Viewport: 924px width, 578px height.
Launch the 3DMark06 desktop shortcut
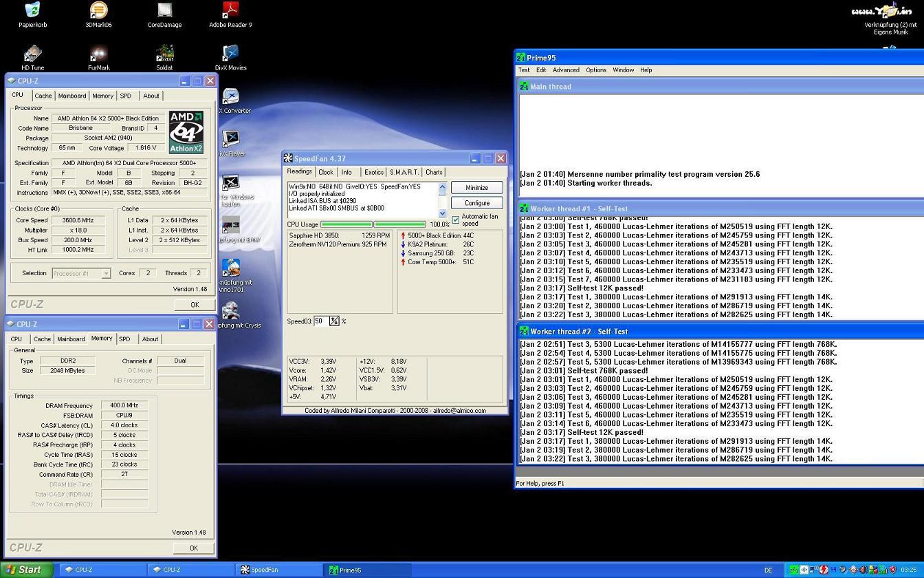[98, 10]
